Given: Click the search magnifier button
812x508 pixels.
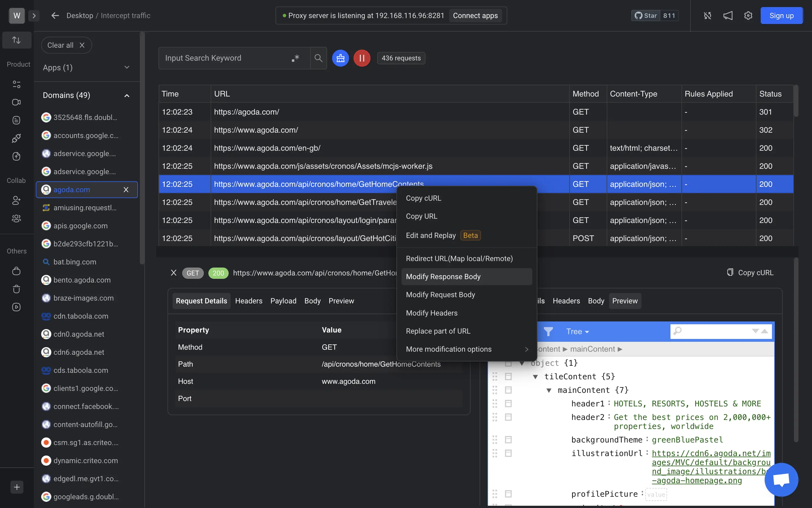Looking at the screenshot, I should click(318, 58).
